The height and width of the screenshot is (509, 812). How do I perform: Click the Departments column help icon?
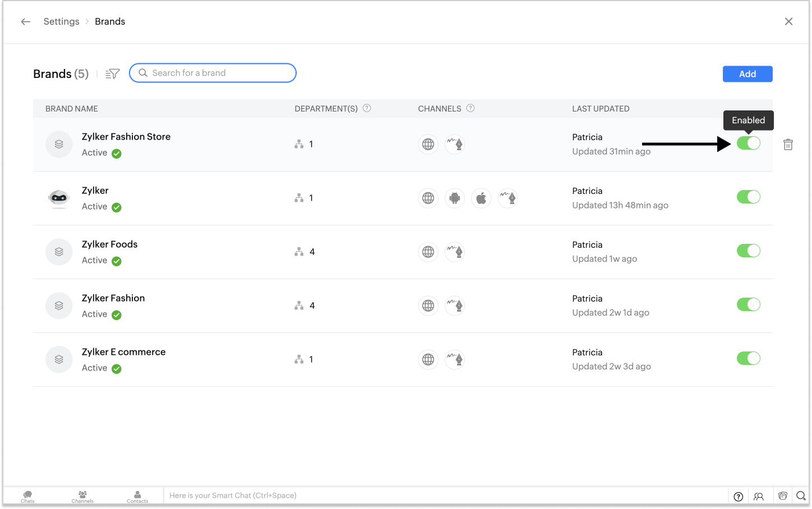(367, 108)
